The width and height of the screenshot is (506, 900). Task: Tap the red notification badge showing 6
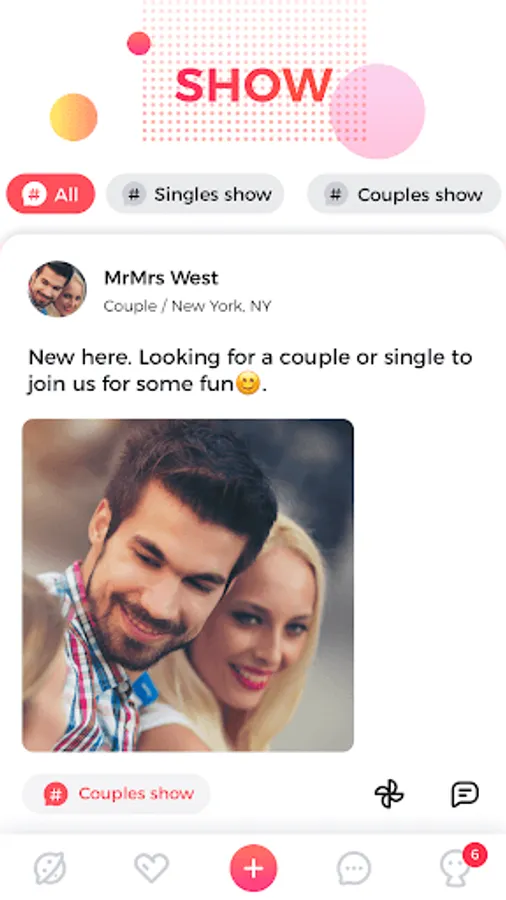[x=474, y=855]
